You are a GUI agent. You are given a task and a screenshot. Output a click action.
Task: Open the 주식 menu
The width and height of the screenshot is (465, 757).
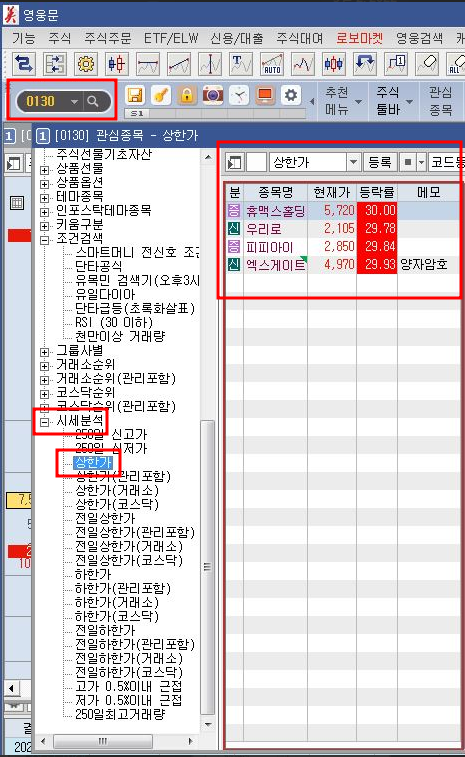point(59,38)
